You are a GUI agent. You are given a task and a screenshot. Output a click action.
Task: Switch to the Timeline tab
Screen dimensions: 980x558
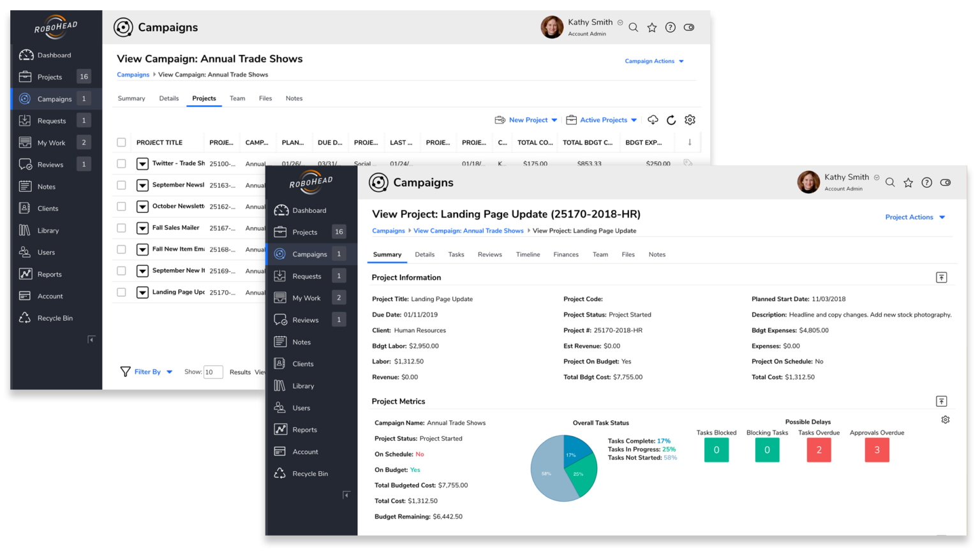click(528, 254)
